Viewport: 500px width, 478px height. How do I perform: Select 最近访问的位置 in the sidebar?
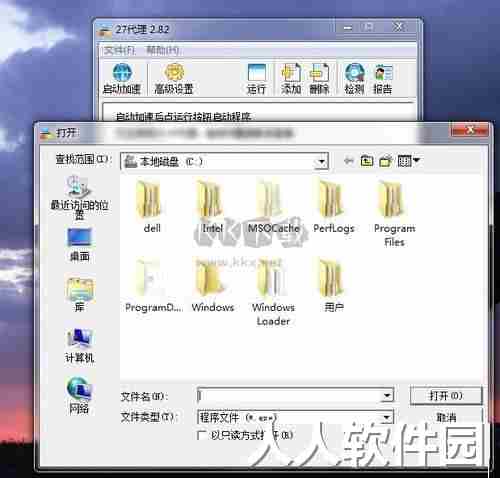(79, 197)
